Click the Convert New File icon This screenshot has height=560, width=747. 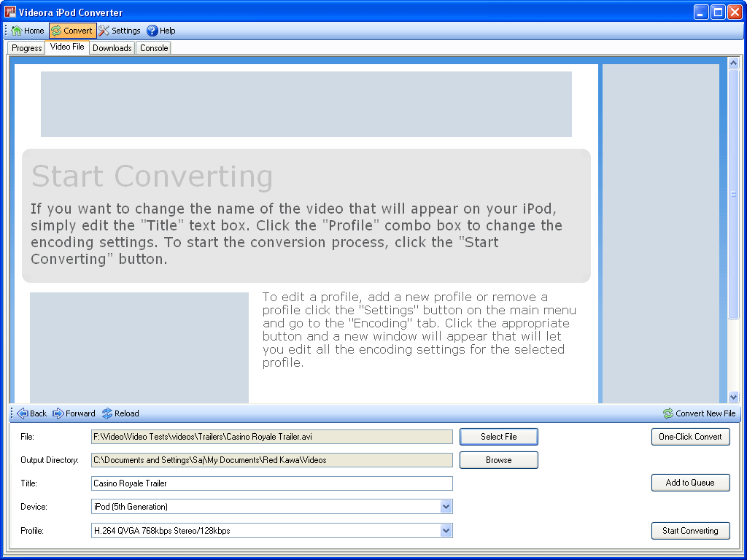(668, 413)
